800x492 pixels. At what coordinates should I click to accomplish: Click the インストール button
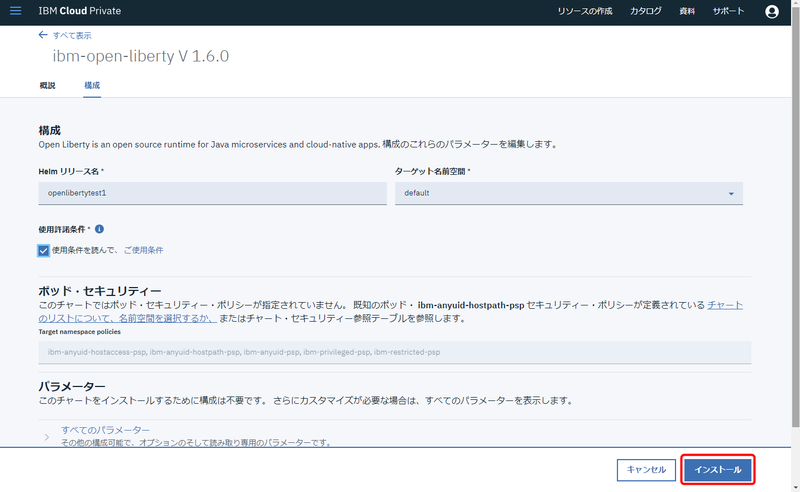(718, 470)
